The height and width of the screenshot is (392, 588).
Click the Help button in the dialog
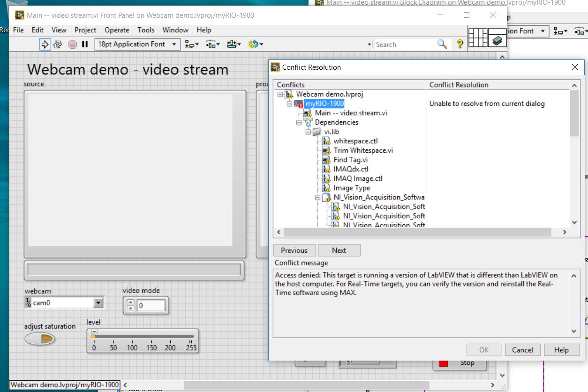[x=561, y=350]
